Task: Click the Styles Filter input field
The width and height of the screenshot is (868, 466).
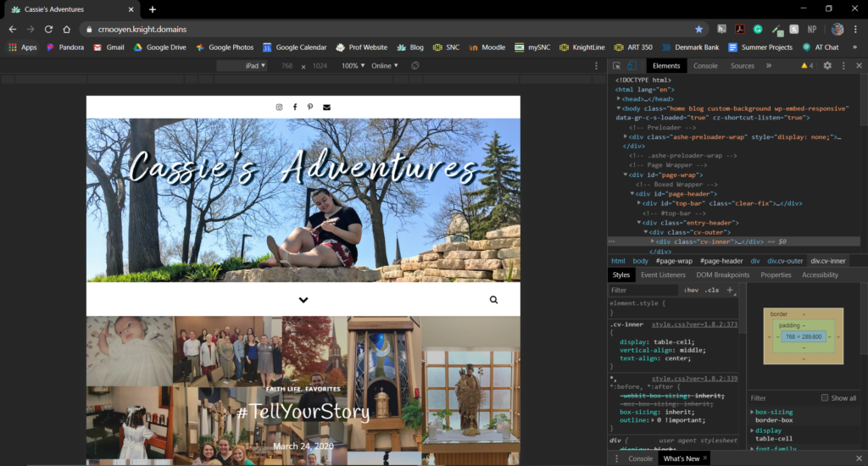Action: [x=644, y=290]
